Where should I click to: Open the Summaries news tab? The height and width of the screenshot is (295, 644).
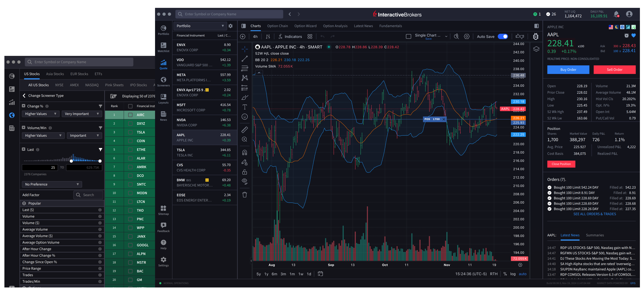(x=595, y=235)
